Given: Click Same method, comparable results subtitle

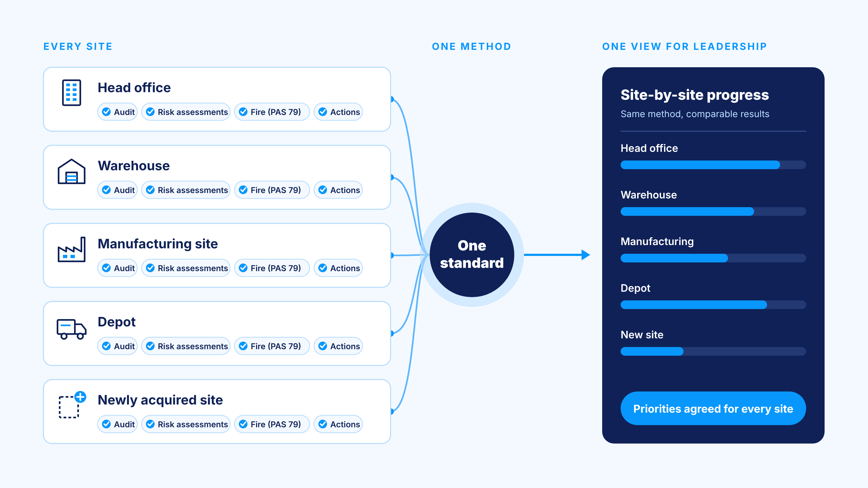Looking at the screenshot, I should (695, 114).
